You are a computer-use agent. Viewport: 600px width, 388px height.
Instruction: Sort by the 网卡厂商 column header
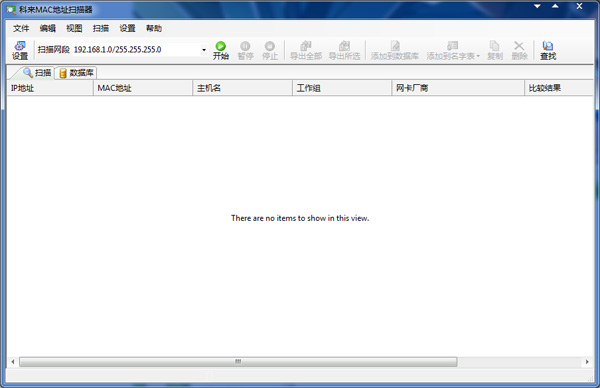pyautogui.click(x=458, y=88)
